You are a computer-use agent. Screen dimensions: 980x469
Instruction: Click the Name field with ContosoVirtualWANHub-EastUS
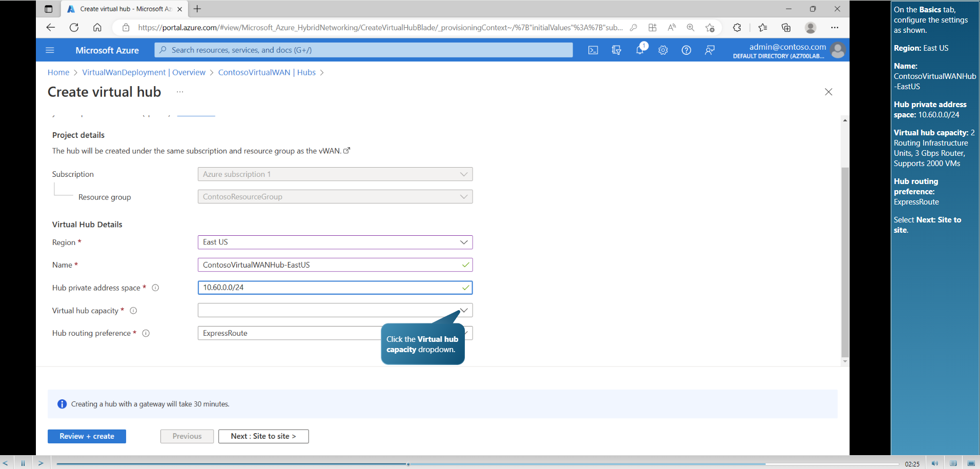click(x=335, y=265)
